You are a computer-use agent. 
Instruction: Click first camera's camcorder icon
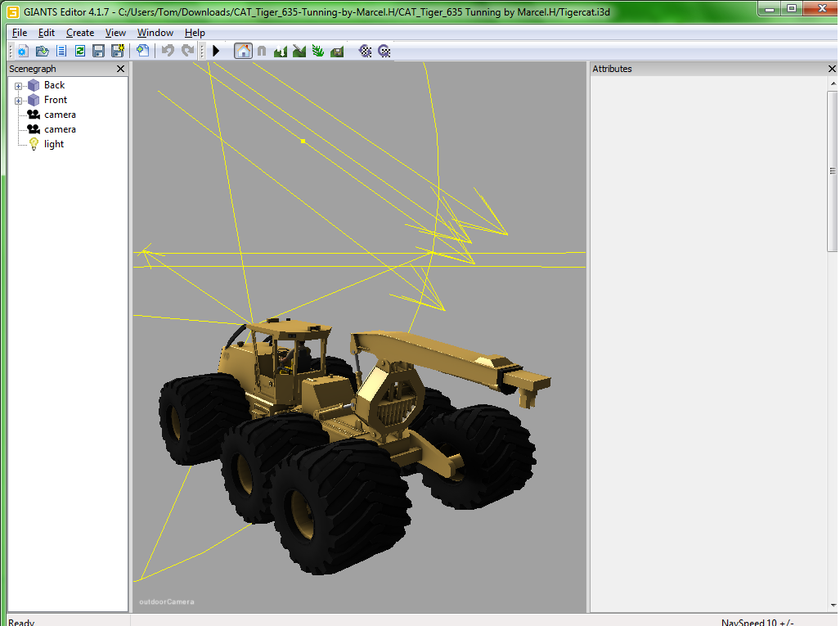point(34,115)
